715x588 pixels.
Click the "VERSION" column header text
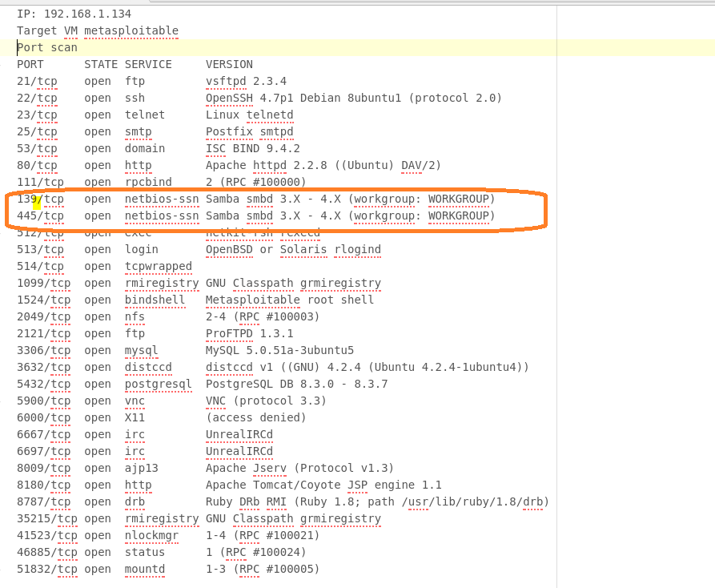click(x=229, y=64)
